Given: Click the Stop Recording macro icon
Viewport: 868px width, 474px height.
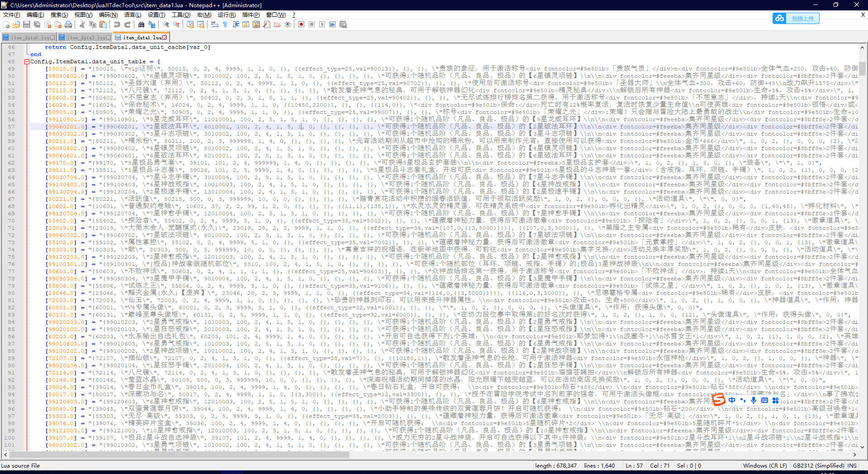Looking at the screenshot, I should pyautogui.click(x=312, y=24).
